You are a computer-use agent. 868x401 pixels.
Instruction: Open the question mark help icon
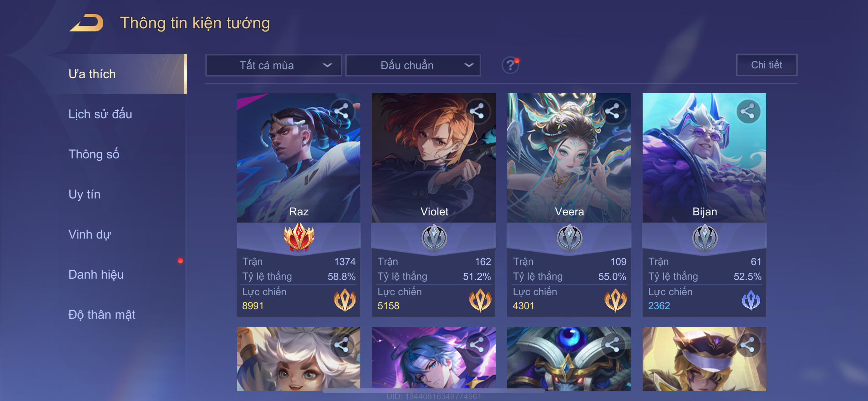[510, 65]
